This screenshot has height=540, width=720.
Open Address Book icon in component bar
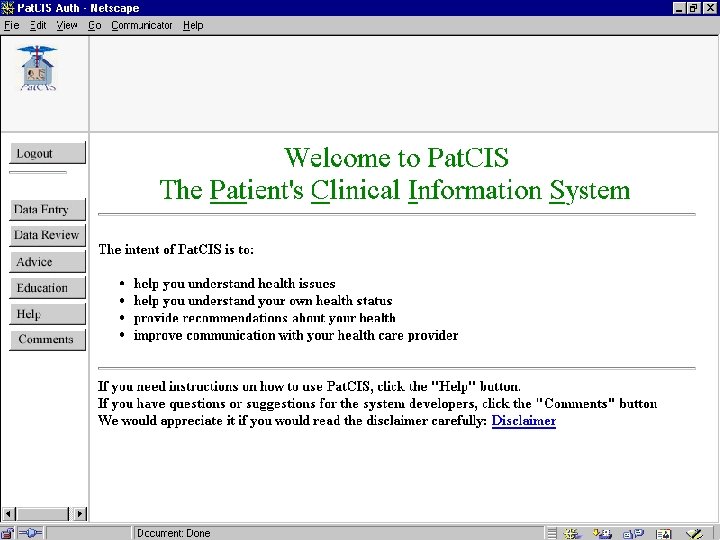pyautogui.click(x=664, y=534)
